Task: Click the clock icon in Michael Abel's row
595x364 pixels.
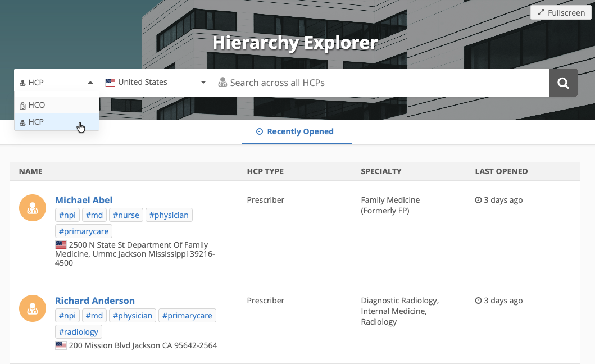Action: 478,200
